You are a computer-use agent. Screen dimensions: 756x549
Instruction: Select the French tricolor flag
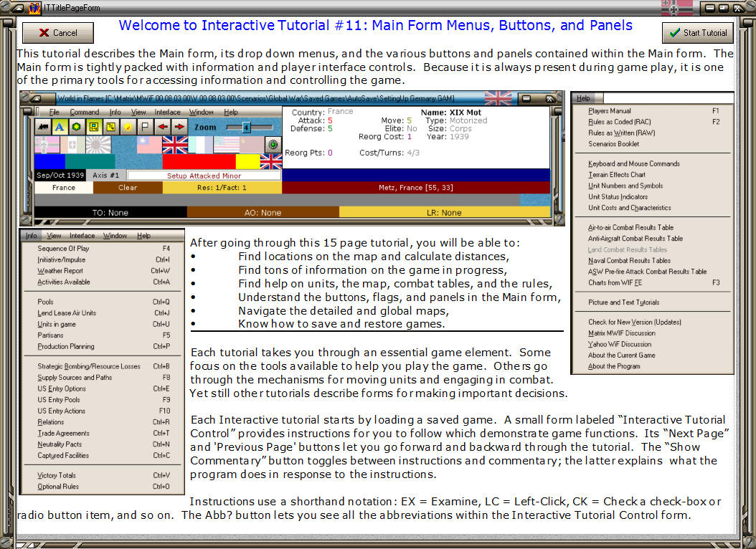(201, 145)
